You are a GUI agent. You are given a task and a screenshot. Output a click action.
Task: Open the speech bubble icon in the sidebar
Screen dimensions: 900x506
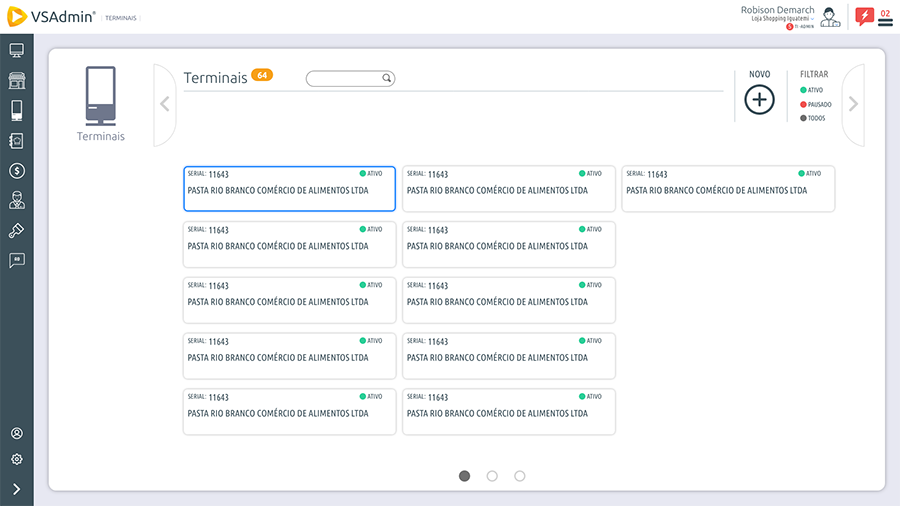[x=16, y=260]
